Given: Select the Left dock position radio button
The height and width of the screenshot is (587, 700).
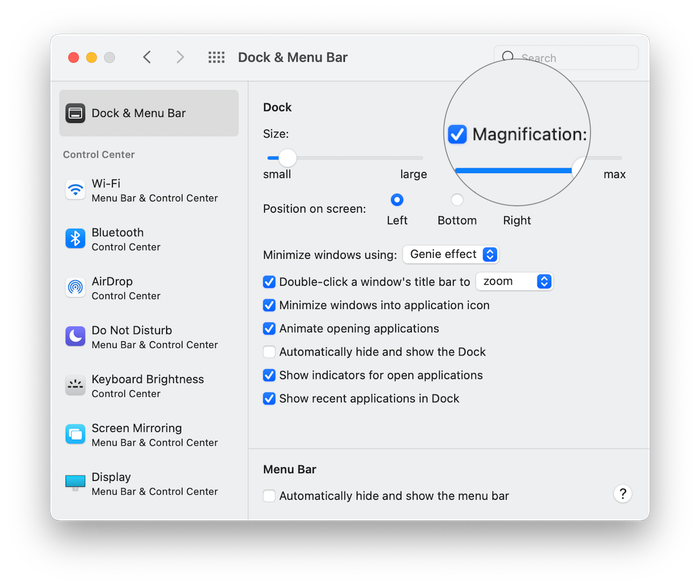Looking at the screenshot, I should pyautogui.click(x=397, y=200).
